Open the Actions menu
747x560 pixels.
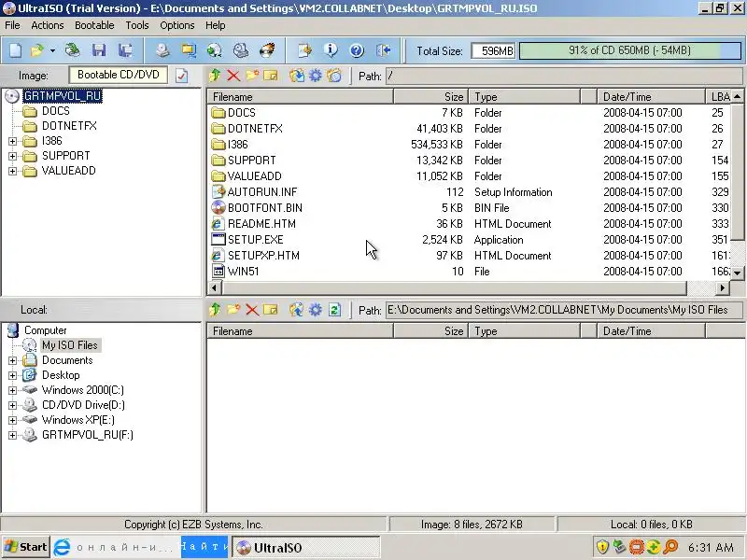(x=48, y=25)
